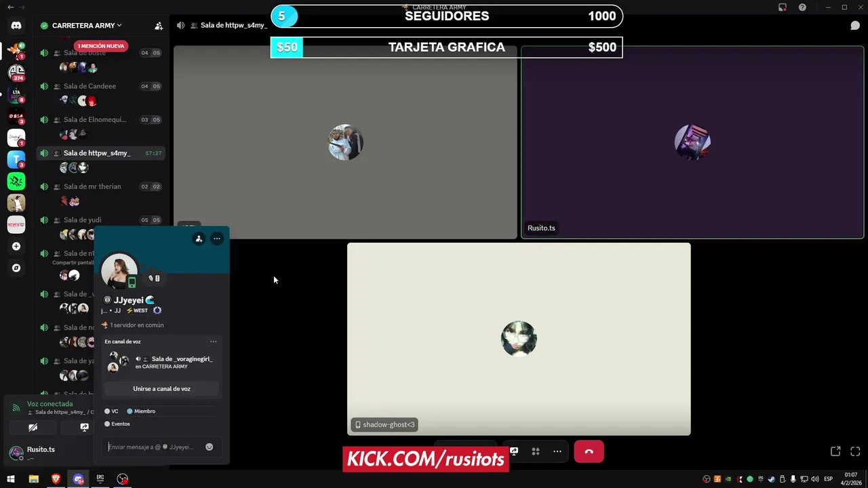Click the Steam icon in system tray
Viewport: 868px width, 488px height.
(772, 479)
